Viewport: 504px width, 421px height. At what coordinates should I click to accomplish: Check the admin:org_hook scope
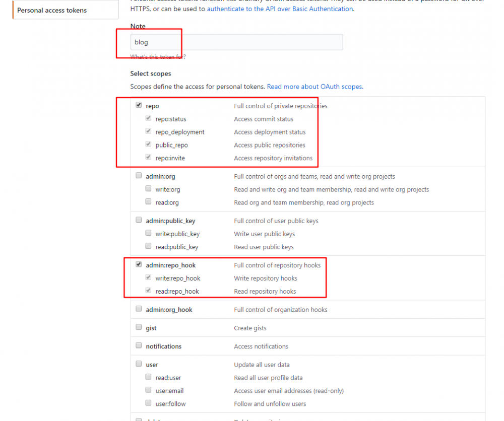coord(139,308)
